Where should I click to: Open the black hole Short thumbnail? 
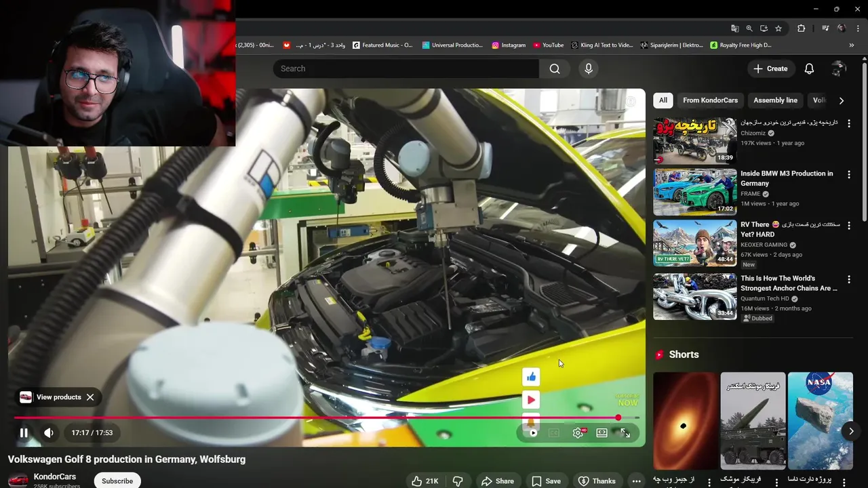pyautogui.click(x=686, y=421)
